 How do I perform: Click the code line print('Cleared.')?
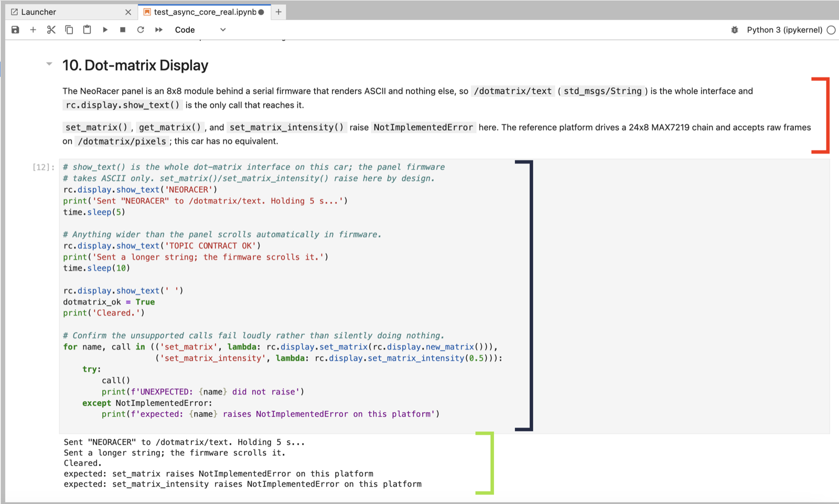(104, 313)
